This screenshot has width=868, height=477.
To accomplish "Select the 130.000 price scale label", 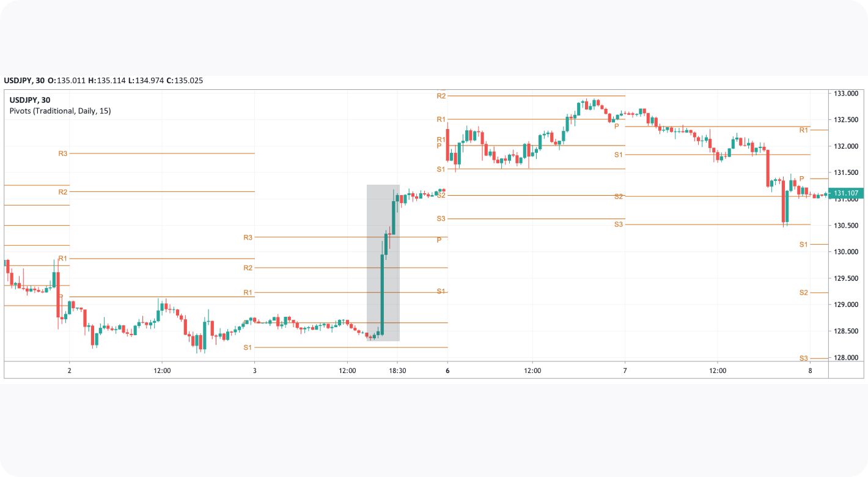I will tap(847, 252).
